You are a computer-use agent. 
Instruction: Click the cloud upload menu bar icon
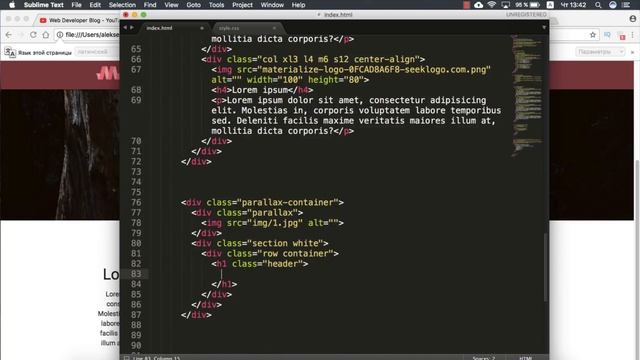[478, 5]
